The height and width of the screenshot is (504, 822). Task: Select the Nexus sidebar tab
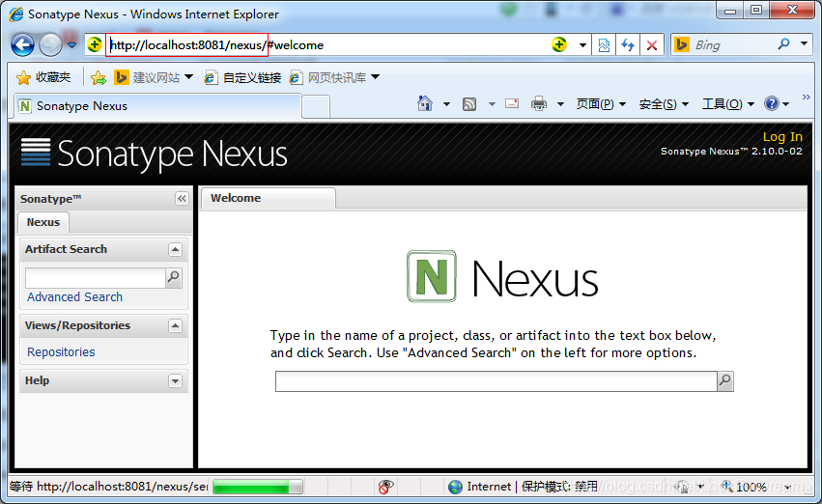click(x=43, y=222)
